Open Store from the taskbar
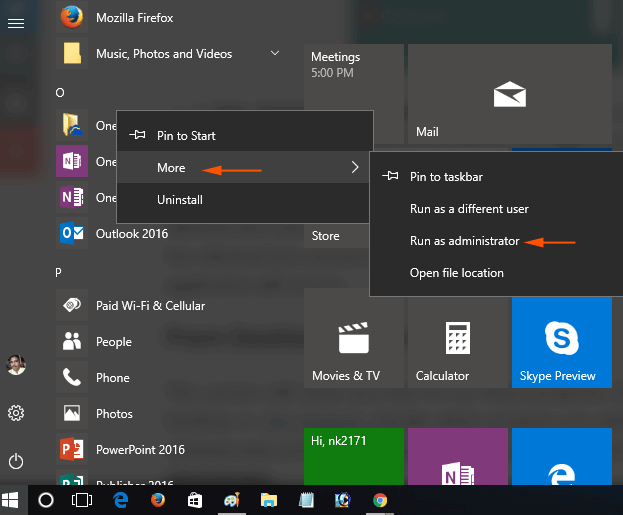The height and width of the screenshot is (515, 623). pos(195,500)
